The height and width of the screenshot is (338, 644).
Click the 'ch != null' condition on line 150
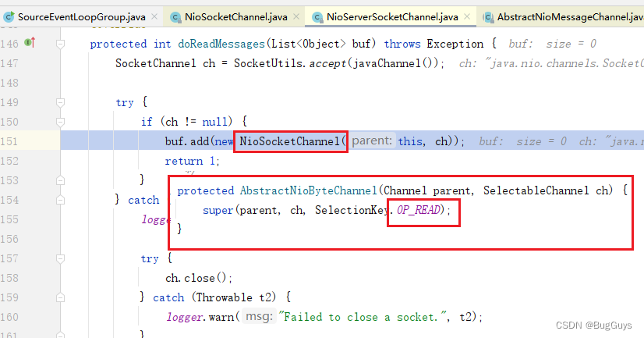click(x=196, y=122)
